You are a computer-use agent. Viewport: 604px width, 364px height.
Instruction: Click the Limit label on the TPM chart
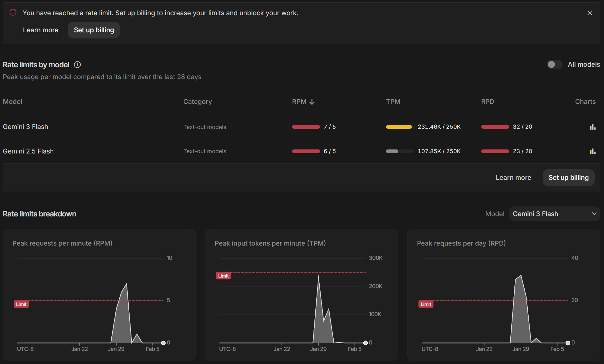(x=223, y=276)
